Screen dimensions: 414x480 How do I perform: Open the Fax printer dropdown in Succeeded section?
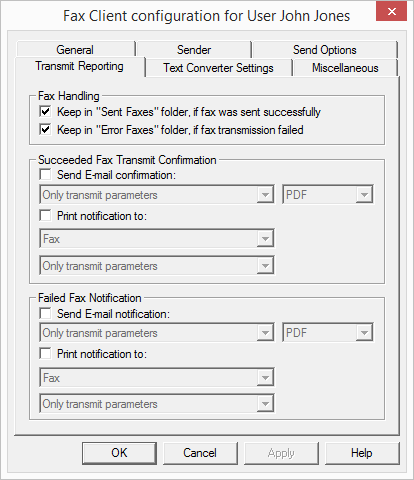157,239
